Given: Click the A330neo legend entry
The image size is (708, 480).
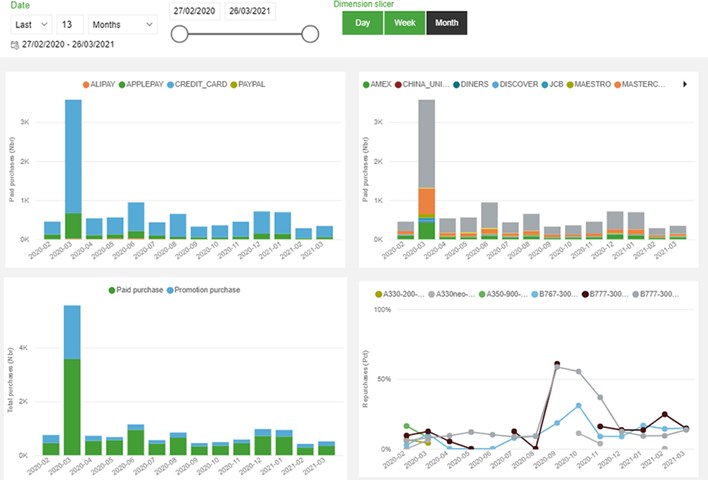Looking at the screenshot, I should point(452,294).
